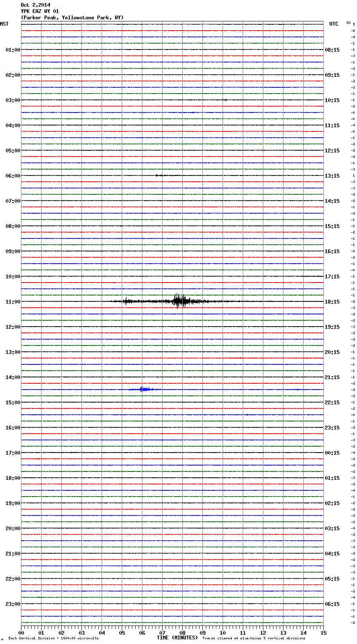Click the "Each Vertical Division = 1600.00 microvolts" note
The height and width of the screenshot is (644, 357).
53,639
